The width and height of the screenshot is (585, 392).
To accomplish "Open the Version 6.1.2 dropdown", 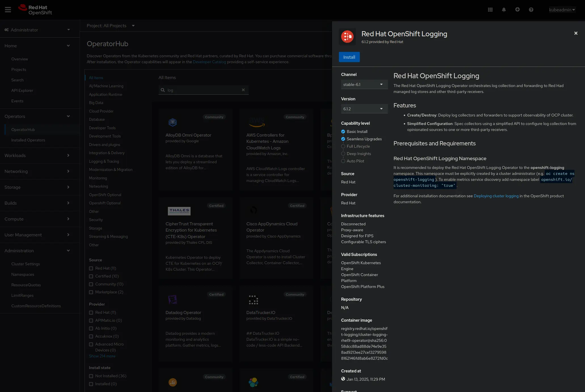I will click(364, 109).
